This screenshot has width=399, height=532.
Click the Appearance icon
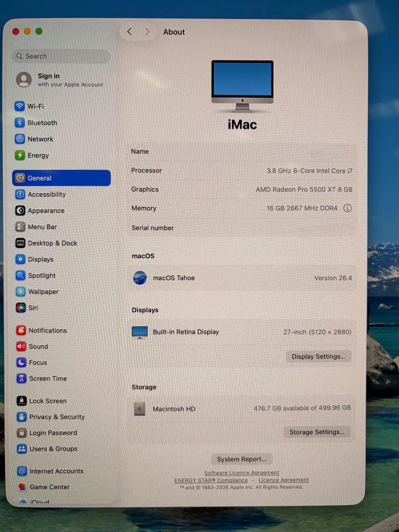(x=20, y=211)
